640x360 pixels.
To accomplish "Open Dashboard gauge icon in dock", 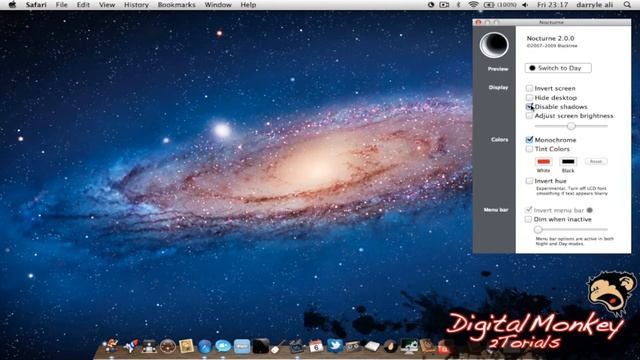I will coord(167,346).
